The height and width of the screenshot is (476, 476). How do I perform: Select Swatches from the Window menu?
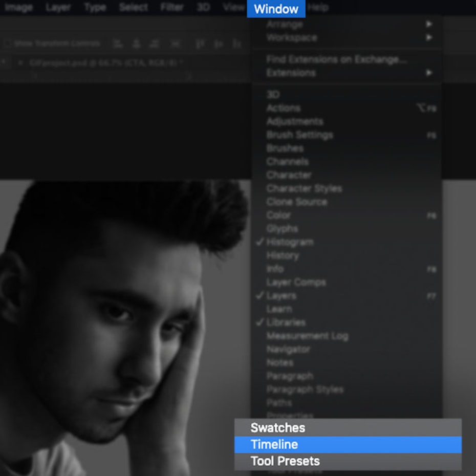click(x=278, y=428)
